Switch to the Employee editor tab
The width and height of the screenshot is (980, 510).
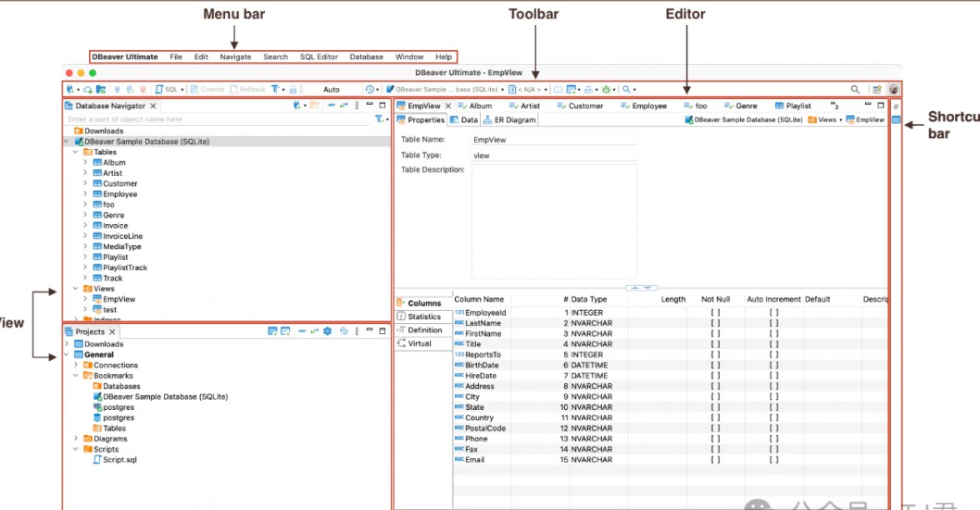pyautogui.click(x=644, y=106)
